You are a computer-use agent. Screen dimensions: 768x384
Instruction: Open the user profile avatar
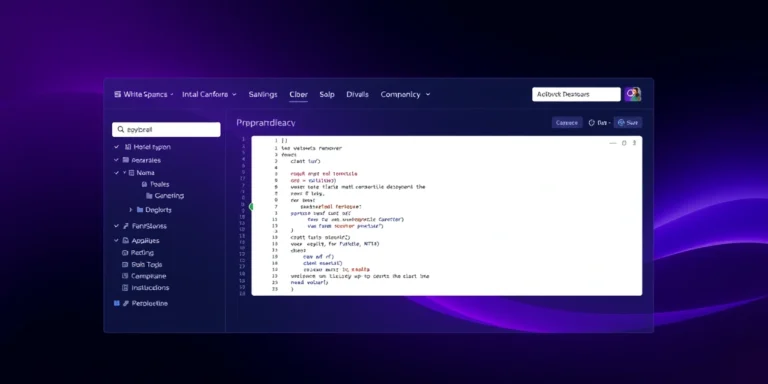pos(633,95)
